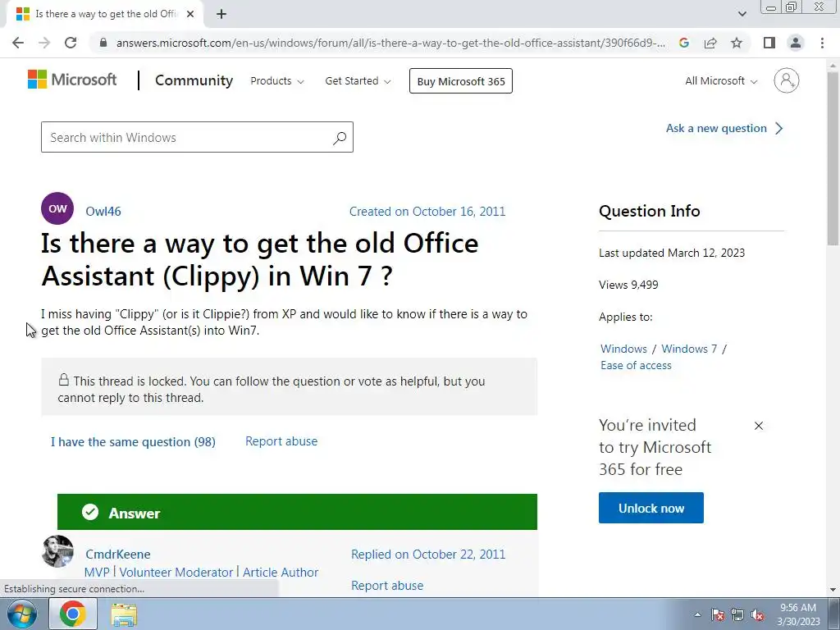
Task: Close the Office Assistant question tab
Action: coord(190,15)
